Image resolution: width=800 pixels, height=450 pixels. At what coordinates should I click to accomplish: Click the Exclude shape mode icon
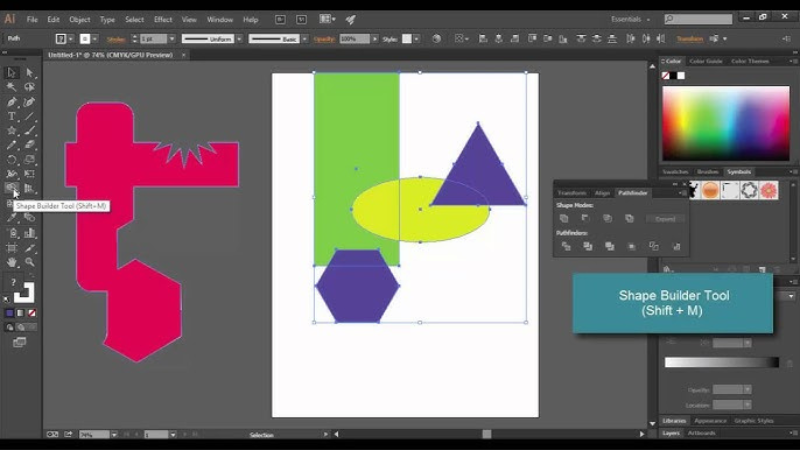[629, 218]
